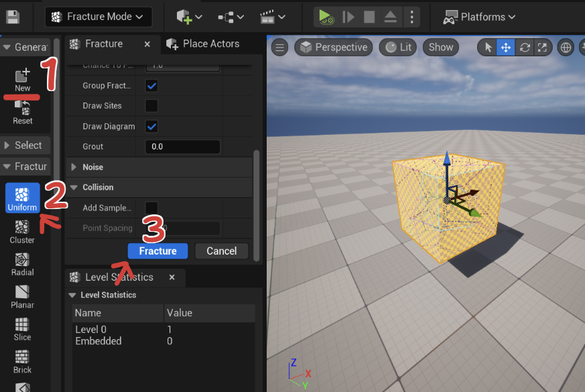Screen dimensions: 585x392
Task: Click the blue Z axis gizmo arrow
Action: coord(447,159)
